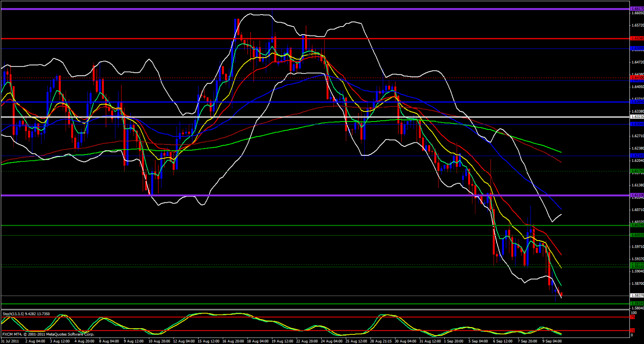644x344 pixels.
Task: Click the stochastic scale value 100
Action: pos(634,313)
